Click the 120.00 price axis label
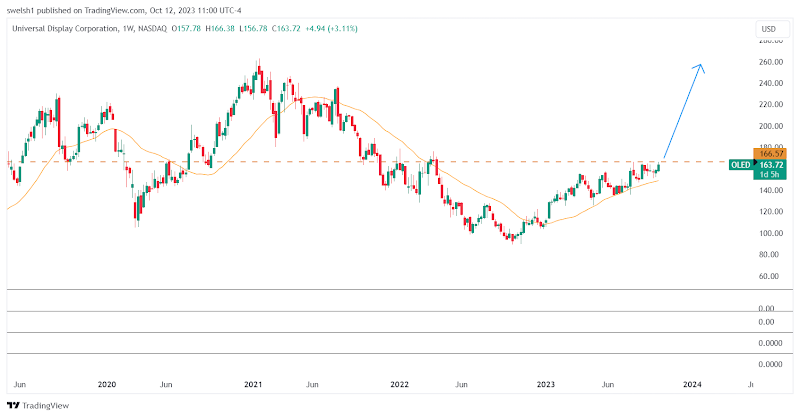Viewport: 800px width, 417px height. 771,212
